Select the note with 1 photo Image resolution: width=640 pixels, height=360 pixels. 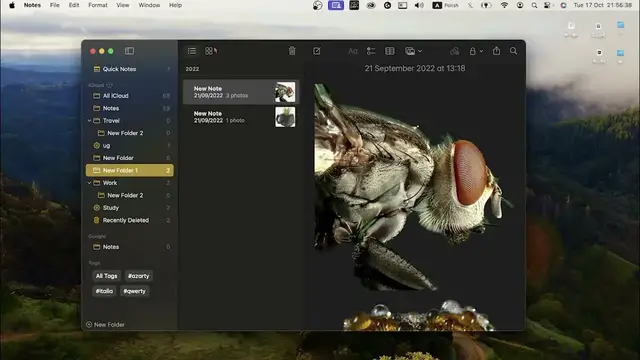point(241,117)
